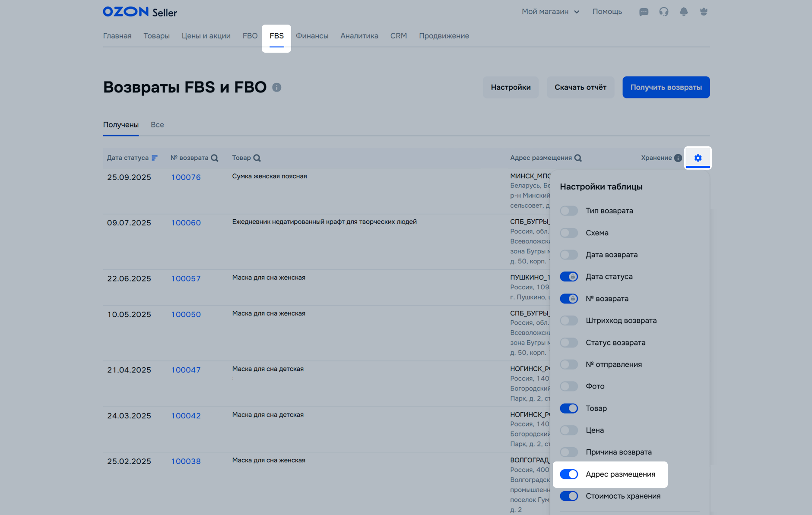Search in Адрес размещения column
This screenshot has height=515, width=812.
coord(578,158)
